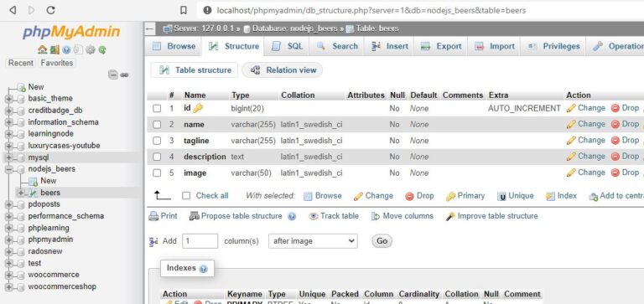This screenshot has height=304, width=644.
Task: Click the Go button to add column
Action: [x=382, y=241]
